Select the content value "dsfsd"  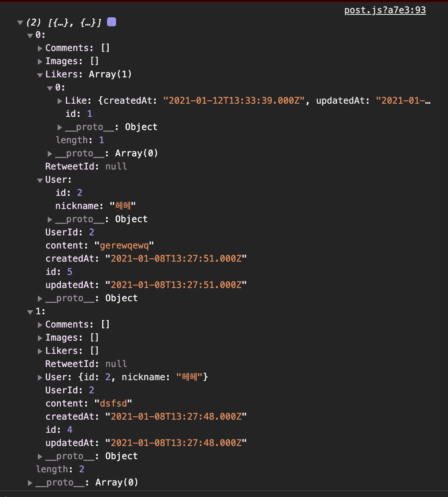pos(113,404)
